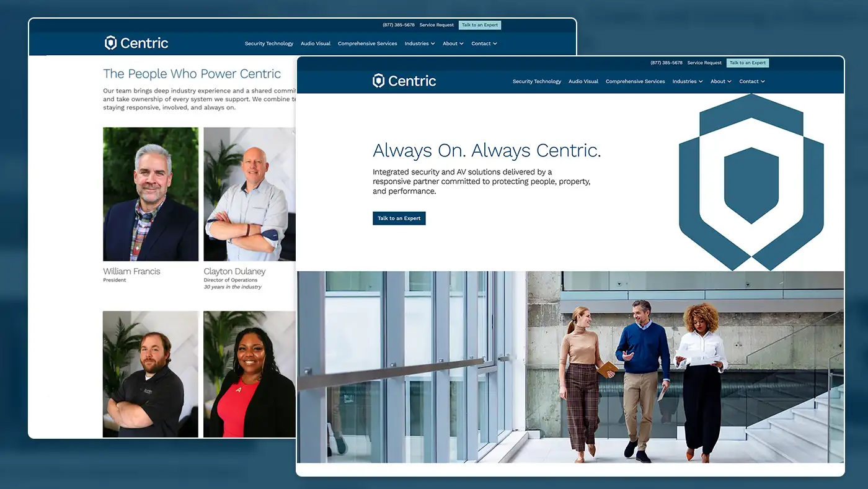Expand the Industries dropdown in front window
The image size is (868, 489).
(688, 81)
